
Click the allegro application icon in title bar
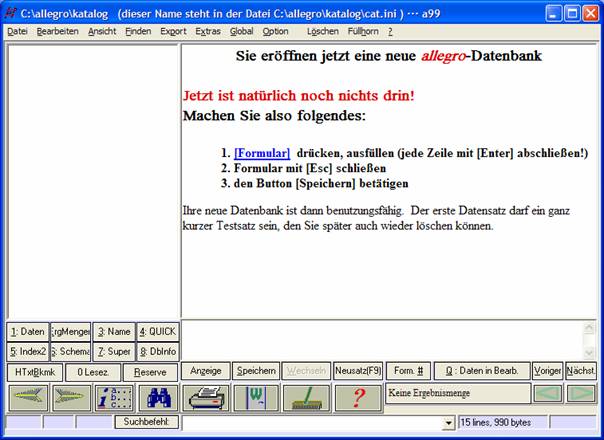coord(10,13)
